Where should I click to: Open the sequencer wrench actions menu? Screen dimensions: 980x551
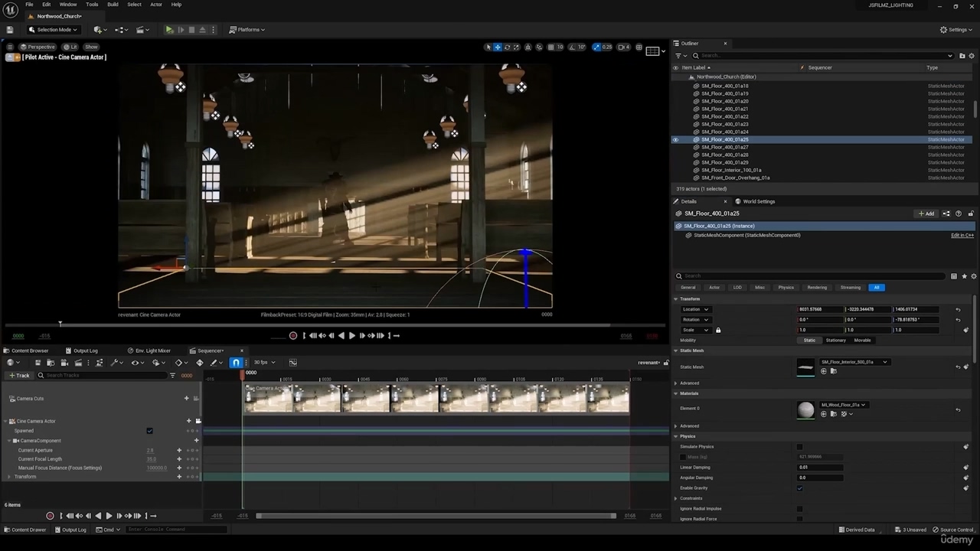[x=116, y=363]
